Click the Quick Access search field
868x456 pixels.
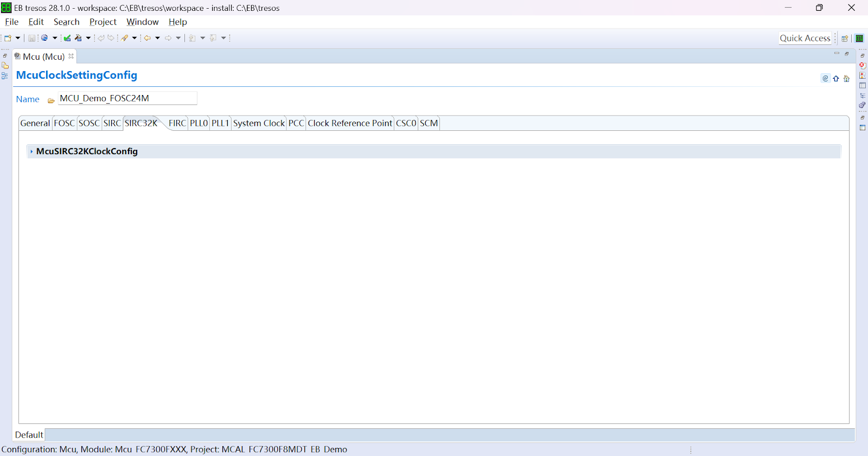pos(805,38)
